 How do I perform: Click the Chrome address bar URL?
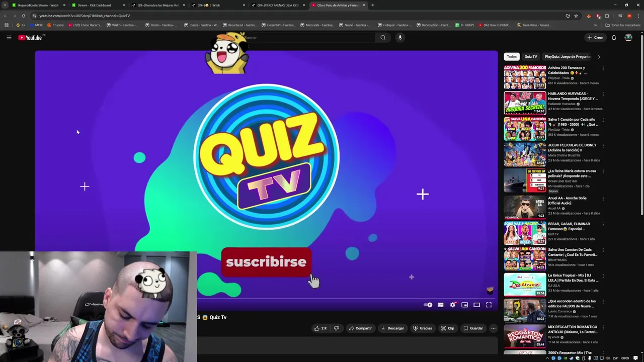[x=85, y=16]
